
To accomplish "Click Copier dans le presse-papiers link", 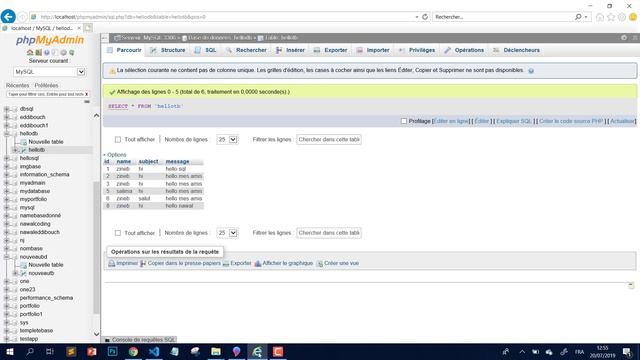I will click(184, 264).
